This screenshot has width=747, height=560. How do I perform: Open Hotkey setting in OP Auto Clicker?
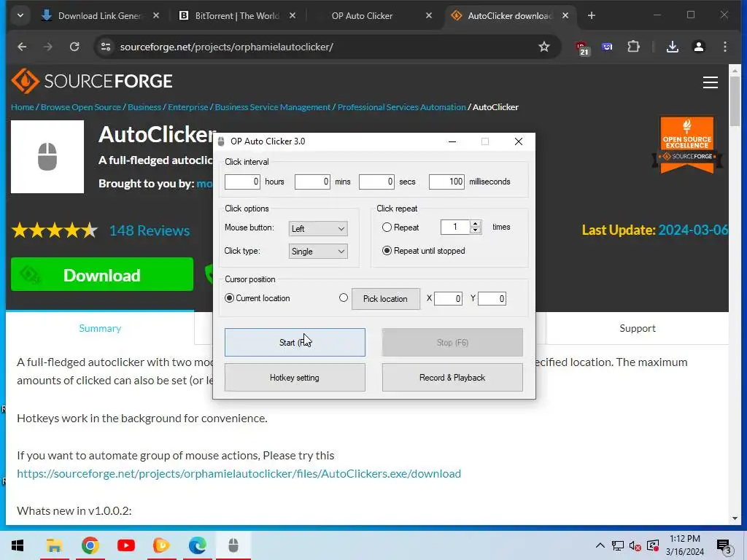point(295,378)
